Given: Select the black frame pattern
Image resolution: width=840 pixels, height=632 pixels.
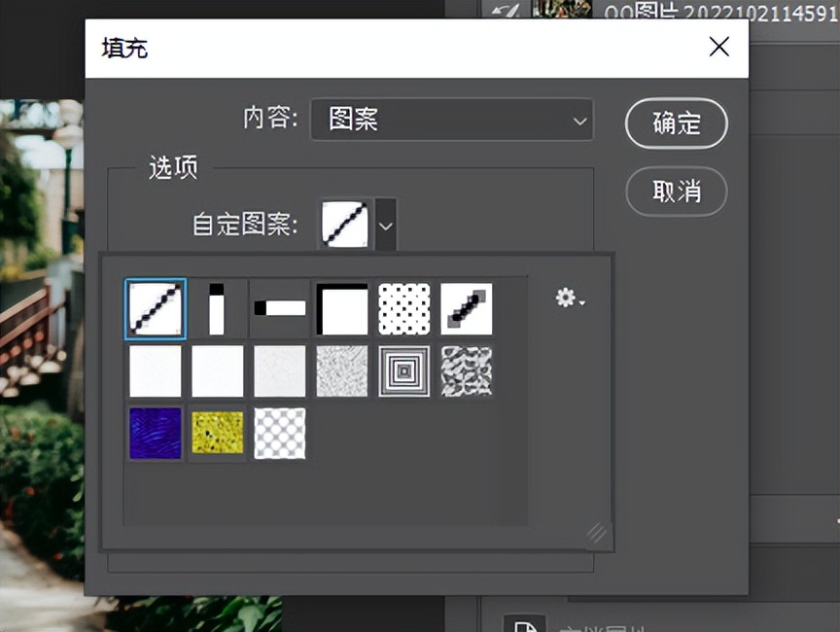Looking at the screenshot, I should tap(342, 308).
